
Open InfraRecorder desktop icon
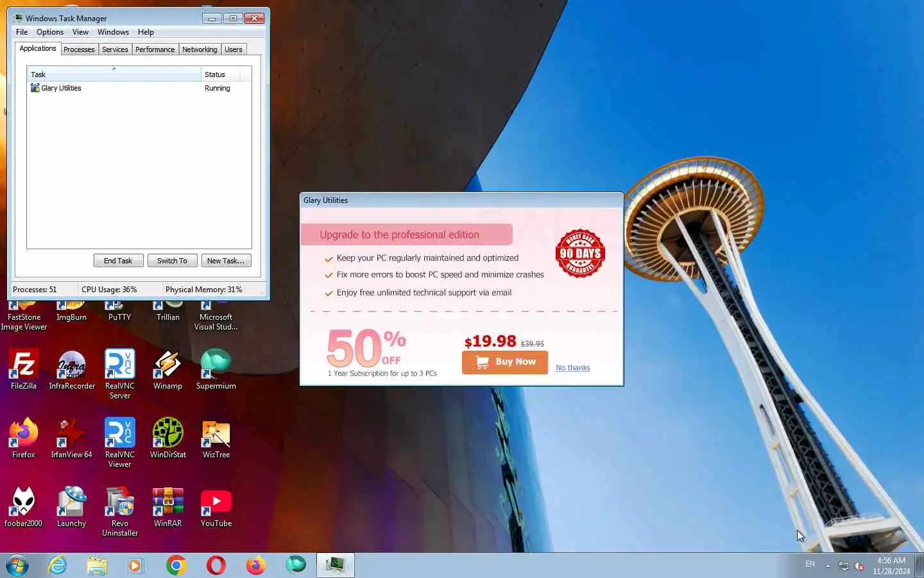(x=72, y=369)
